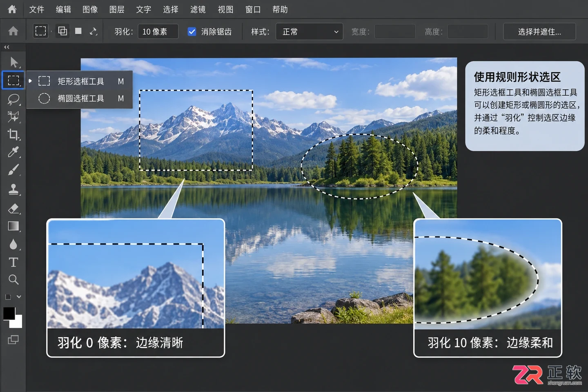Open the 文件 menu
This screenshot has width=588, height=392.
click(x=36, y=9)
